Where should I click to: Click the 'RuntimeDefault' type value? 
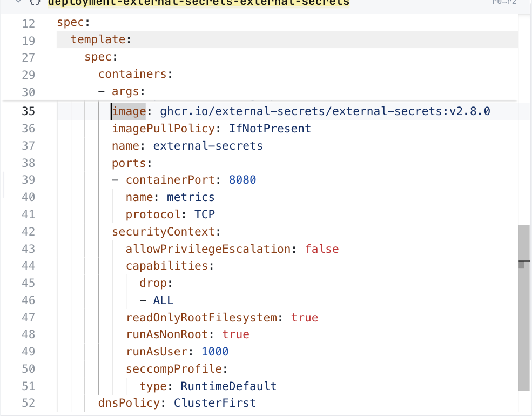(228, 386)
